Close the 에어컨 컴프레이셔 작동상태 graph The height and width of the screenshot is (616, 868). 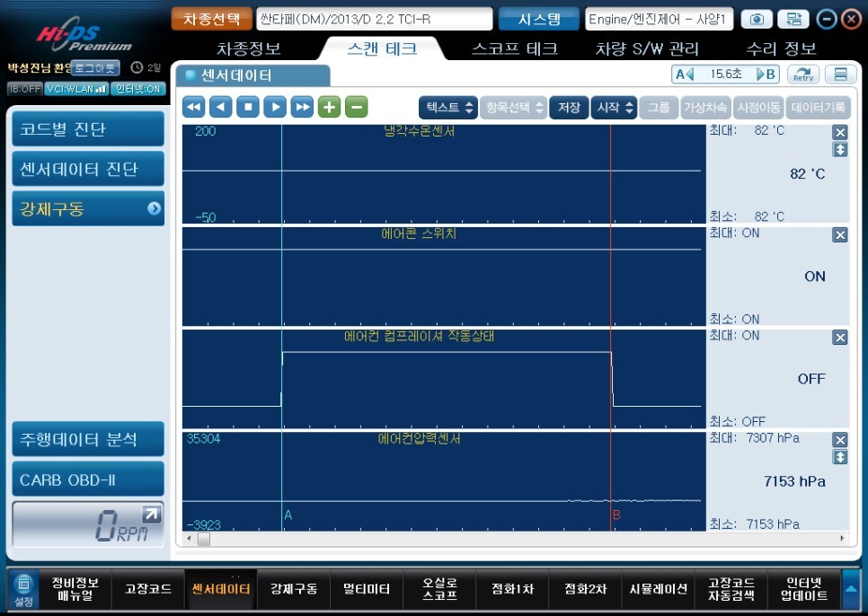[840, 338]
